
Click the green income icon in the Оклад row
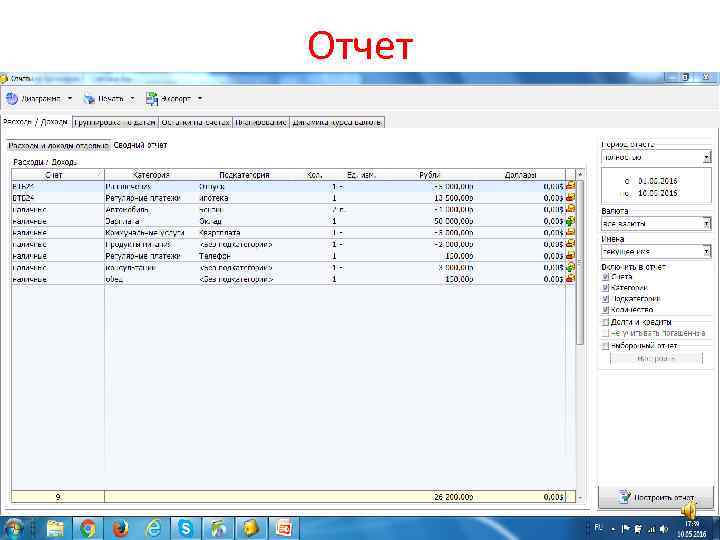[x=570, y=221]
